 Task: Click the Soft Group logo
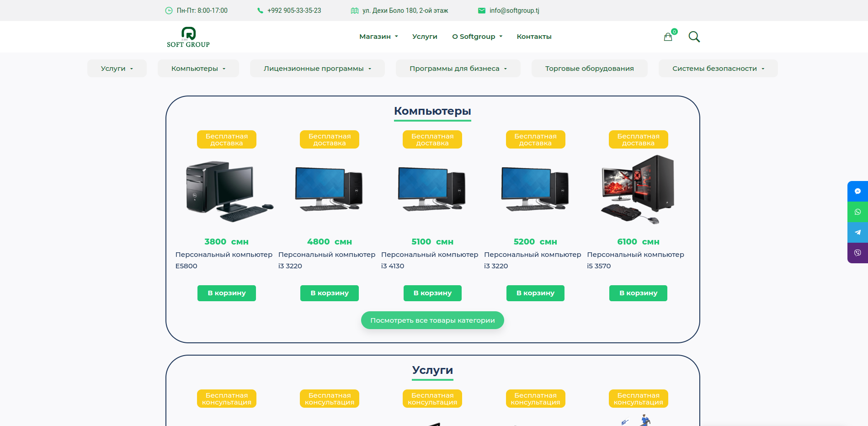click(x=188, y=37)
